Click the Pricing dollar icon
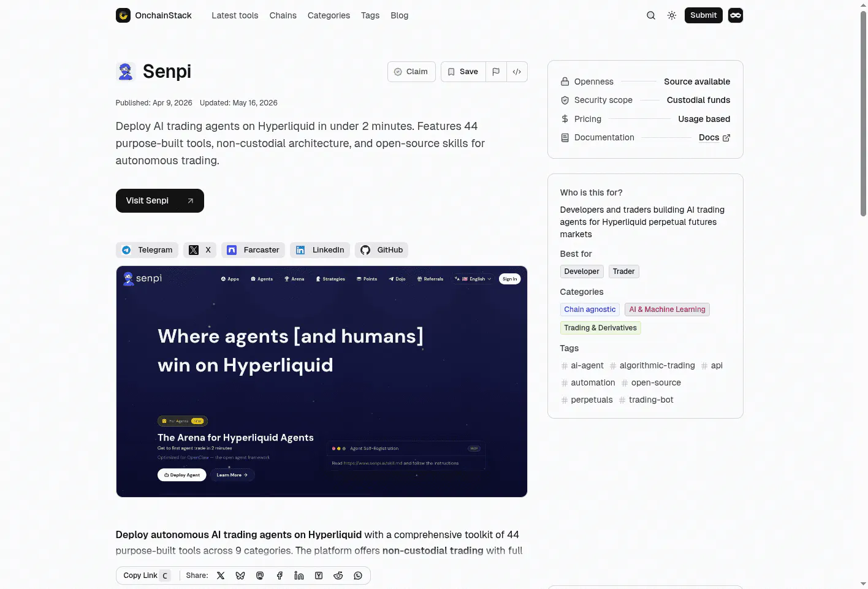868x589 pixels. [565, 119]
